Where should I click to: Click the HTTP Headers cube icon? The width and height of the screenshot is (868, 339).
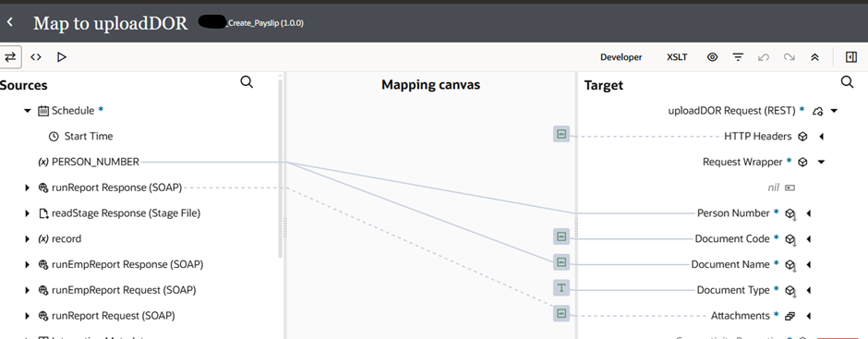pos(802,137)
